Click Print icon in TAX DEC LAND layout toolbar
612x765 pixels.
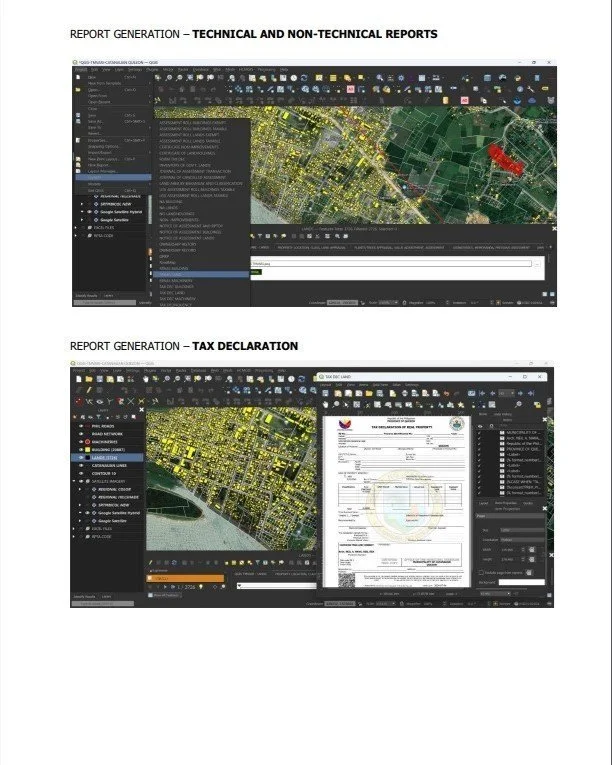point(405,393)
